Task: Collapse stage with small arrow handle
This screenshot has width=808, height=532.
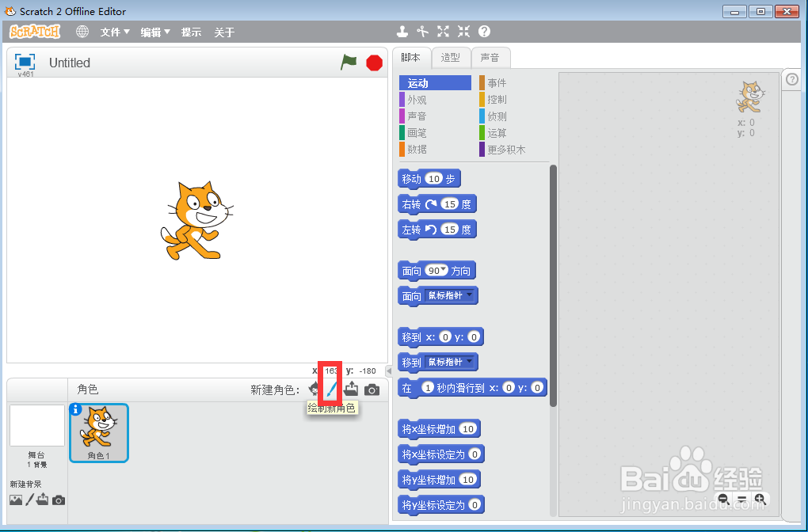Action: coord(389,370)
